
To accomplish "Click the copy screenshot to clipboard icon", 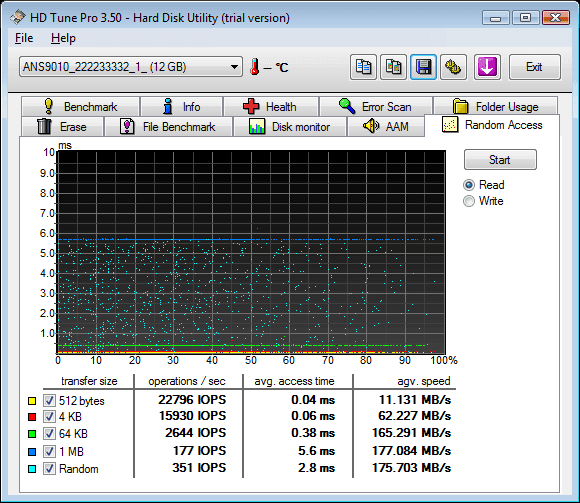I will coord(394,67).
